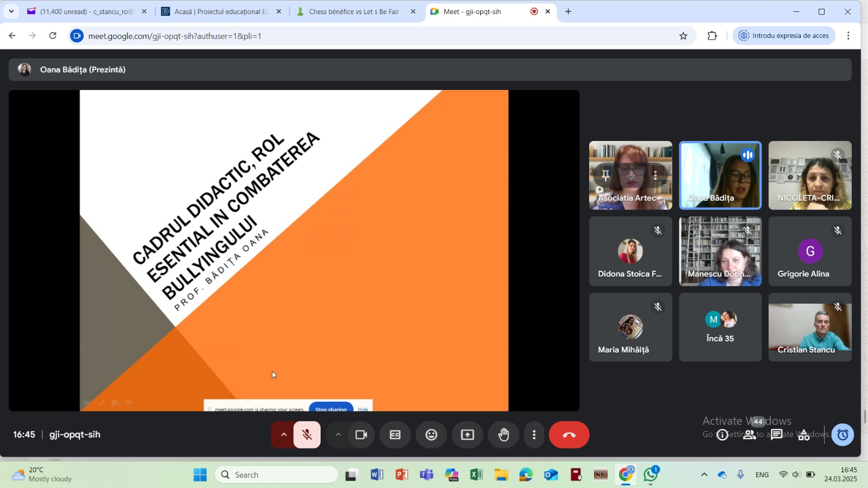This screenshot has height=488, width=868.
Task: Show the participants list panel
Action: [x=749, y=435]
